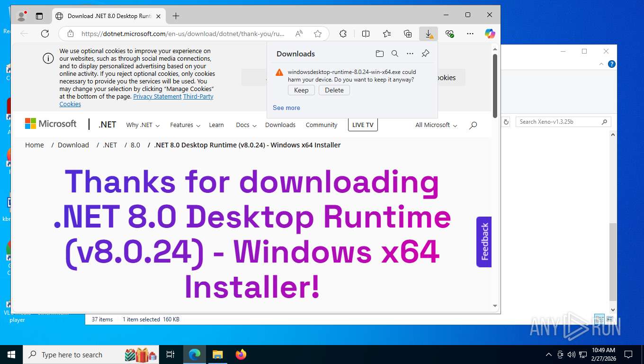Open the Third-Party Cookies link
The width and height of the screenshot is (644, 364).
136,100
